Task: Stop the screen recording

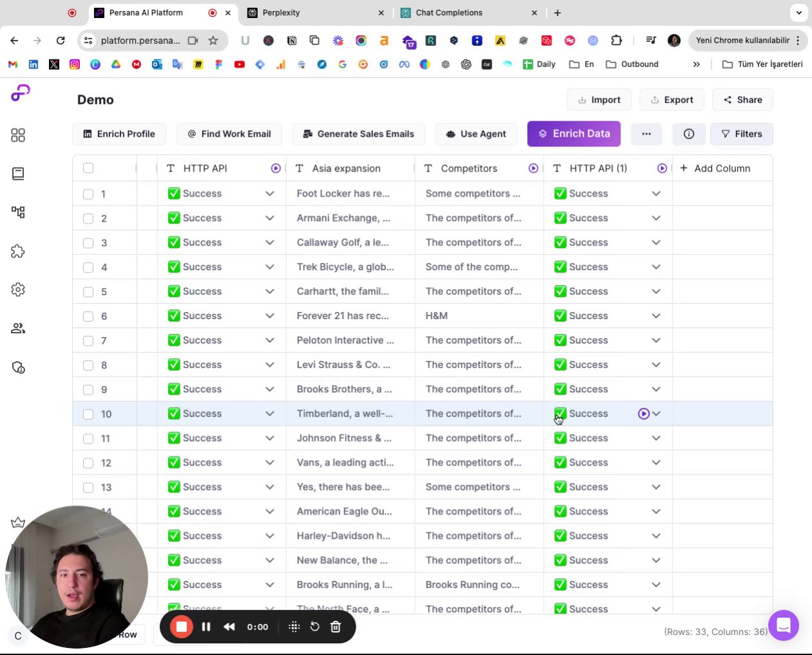Action: [x=182, y=627]
